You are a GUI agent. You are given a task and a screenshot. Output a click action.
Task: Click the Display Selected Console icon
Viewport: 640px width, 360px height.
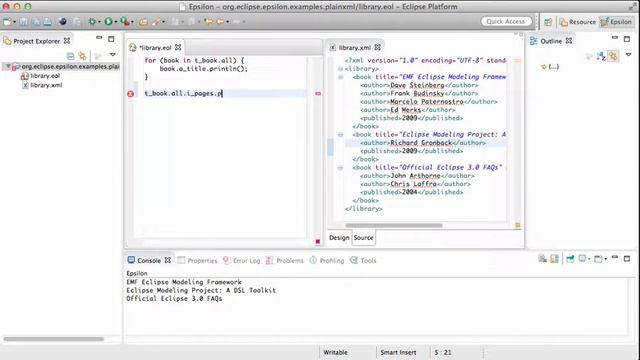pyautogui.click(x=582, y=259)
